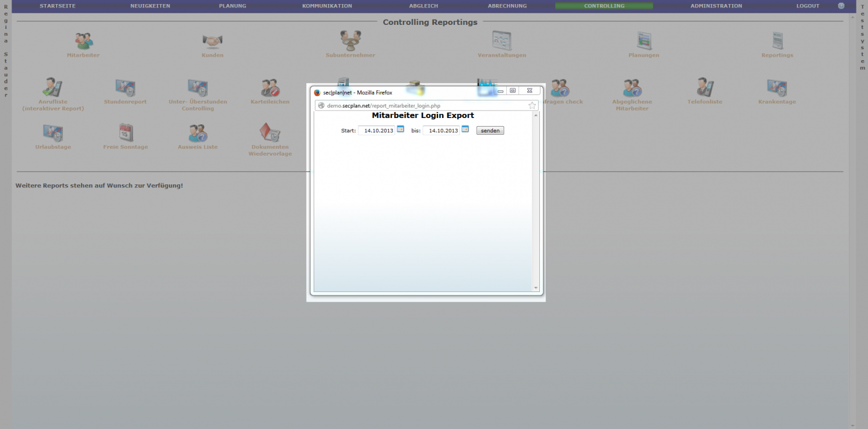Go to the Startseite menu
868x429 pixels.
tap(57, 6)
